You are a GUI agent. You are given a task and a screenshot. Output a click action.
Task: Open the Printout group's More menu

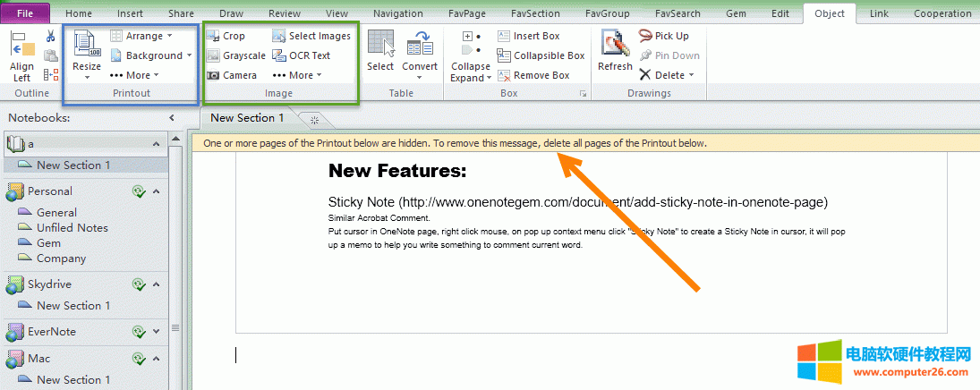click(x=134, y=75)
